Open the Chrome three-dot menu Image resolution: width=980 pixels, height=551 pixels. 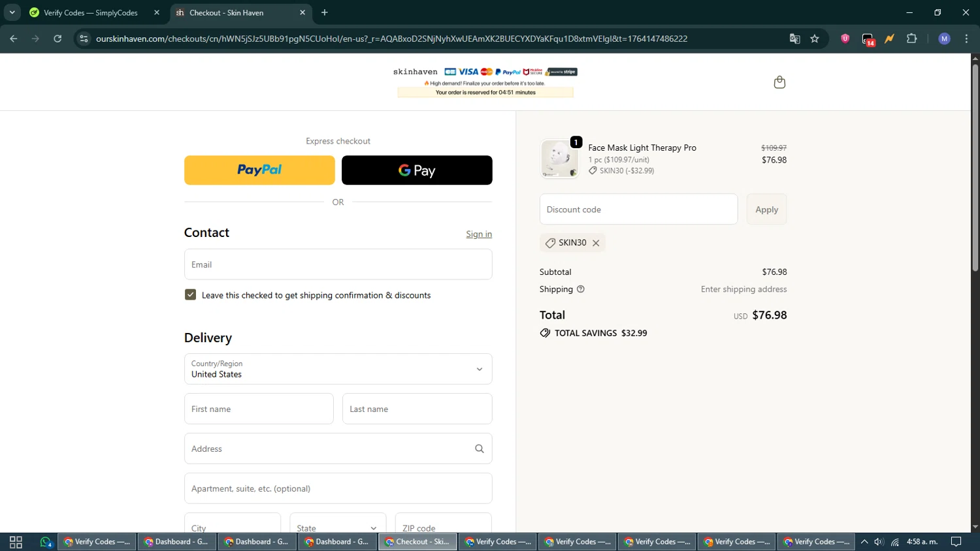point(966,39)
